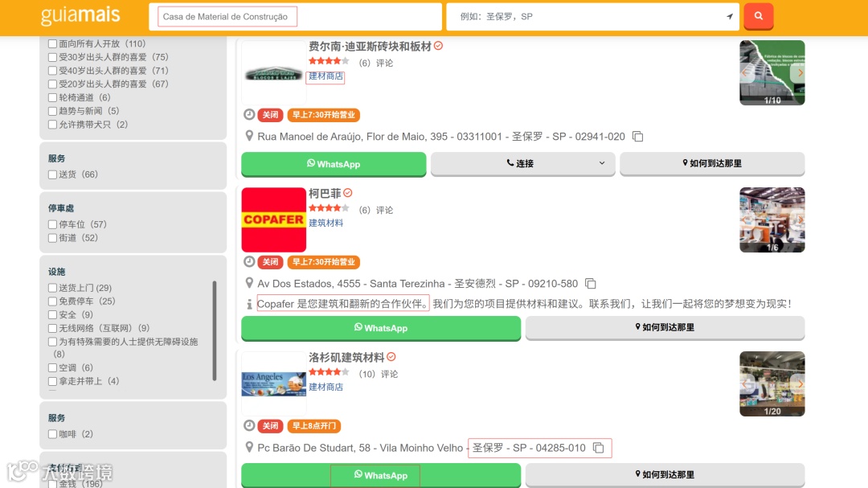
Task: Open 柯巴菲 photo thumbnail 1/6
Action: pyautogui.click(x=772, y=219)
